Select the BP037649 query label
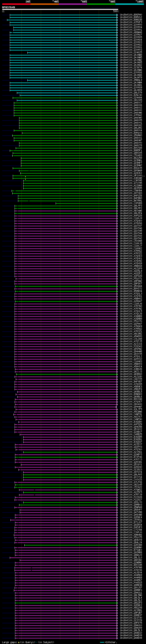Screen dimensions: 146x644 [x=8, y=7]
